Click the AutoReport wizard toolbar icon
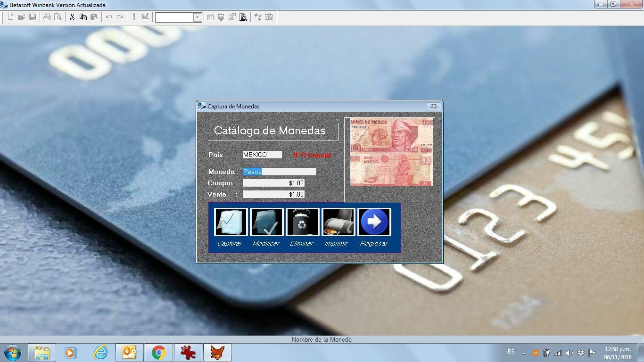Image resolution: width=644 pixels, height=362 pixels. click(x=269, y=17)
